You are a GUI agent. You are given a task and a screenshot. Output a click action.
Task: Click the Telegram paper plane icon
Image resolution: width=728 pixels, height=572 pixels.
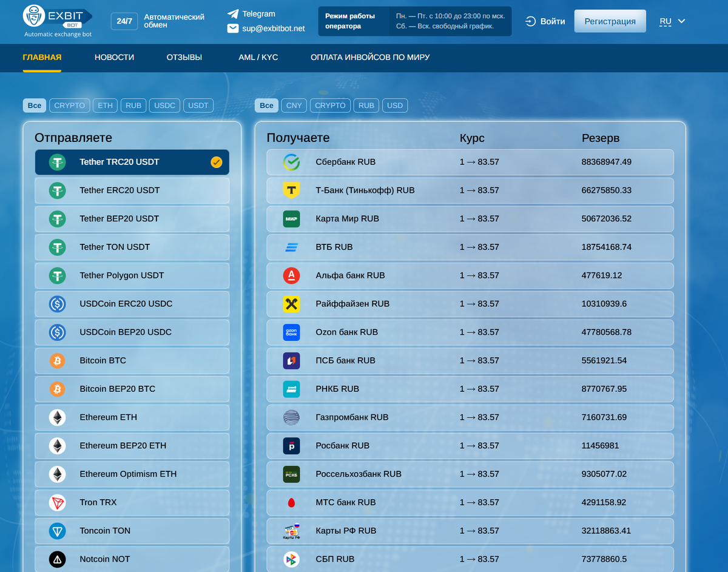[233, 14]
